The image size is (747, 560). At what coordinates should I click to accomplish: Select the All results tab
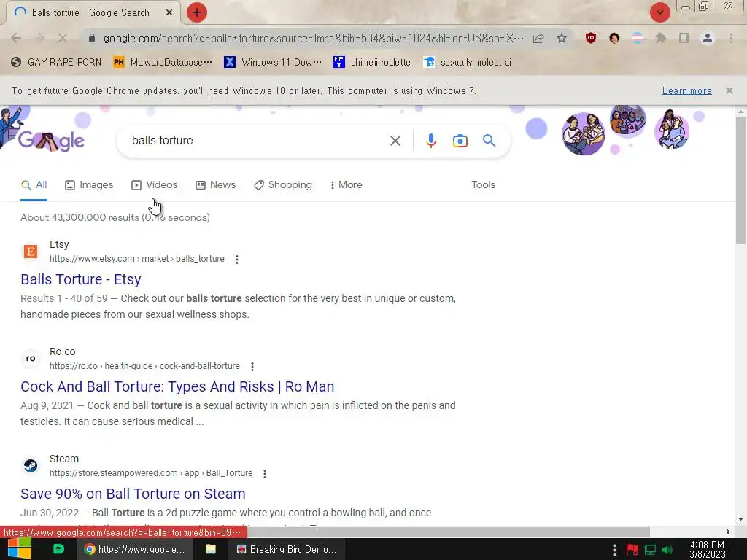(34, 184)
